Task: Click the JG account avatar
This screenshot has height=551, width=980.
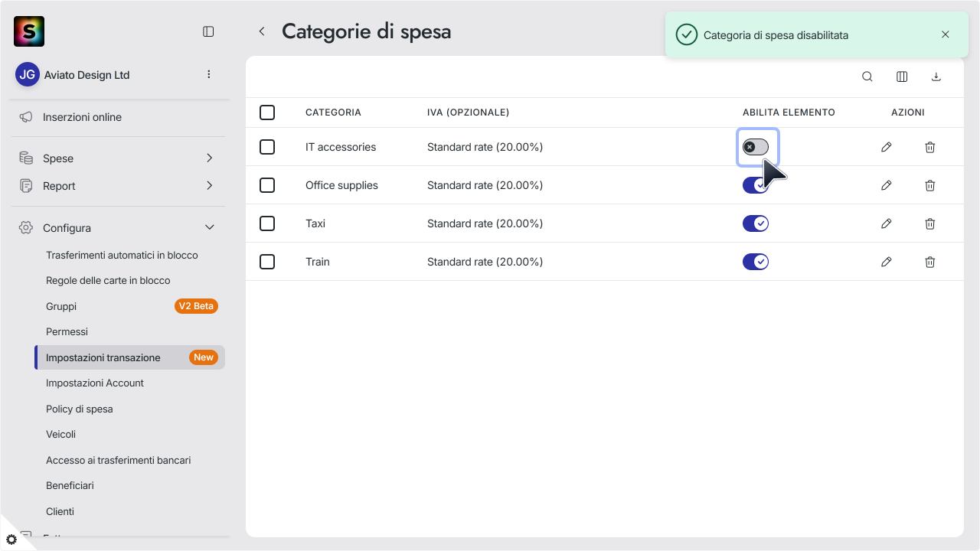Action: [x=28, y=74]
